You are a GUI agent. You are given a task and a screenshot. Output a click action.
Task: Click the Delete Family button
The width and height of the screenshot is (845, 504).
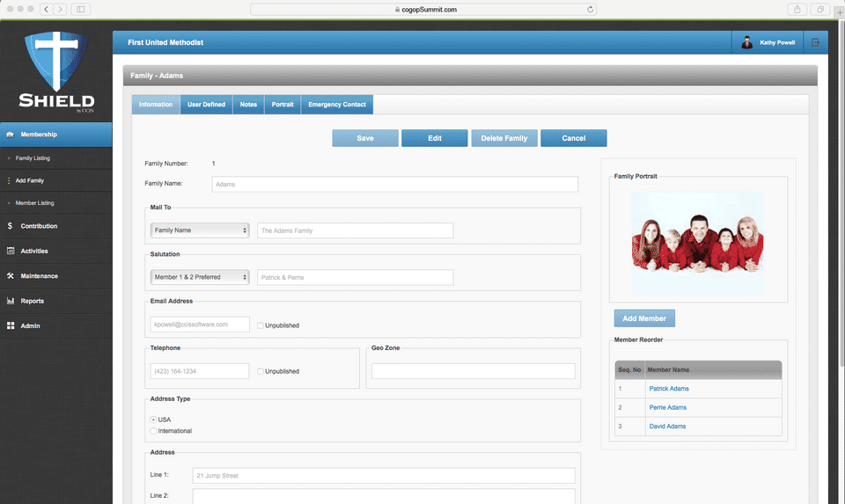[x=504, y=138]
